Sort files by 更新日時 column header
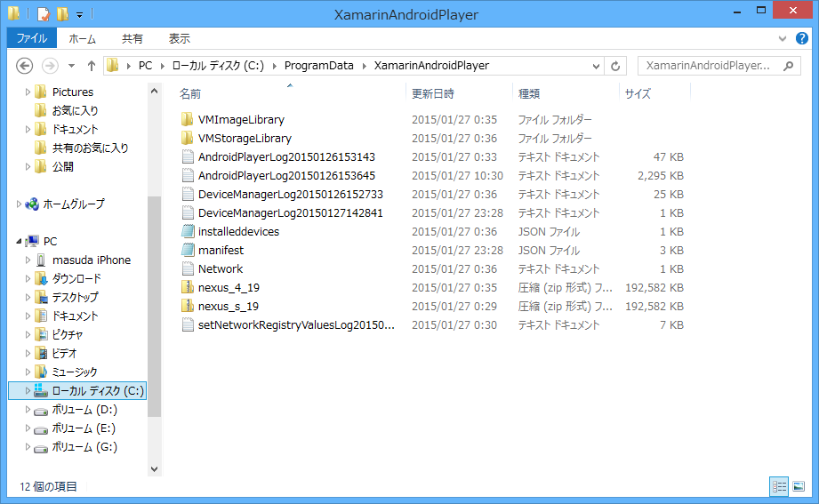Image resolution: width=819 pixels, height=504 pixels. pos(433,93)
